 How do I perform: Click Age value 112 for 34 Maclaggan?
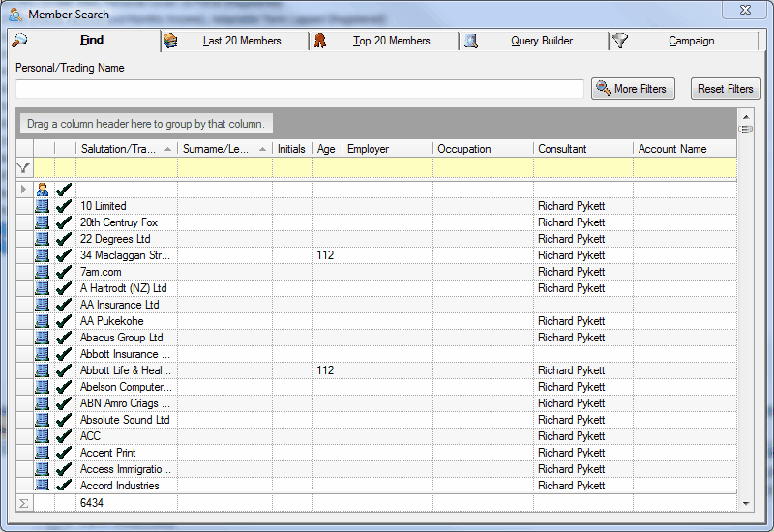click(x=325, y=255)
